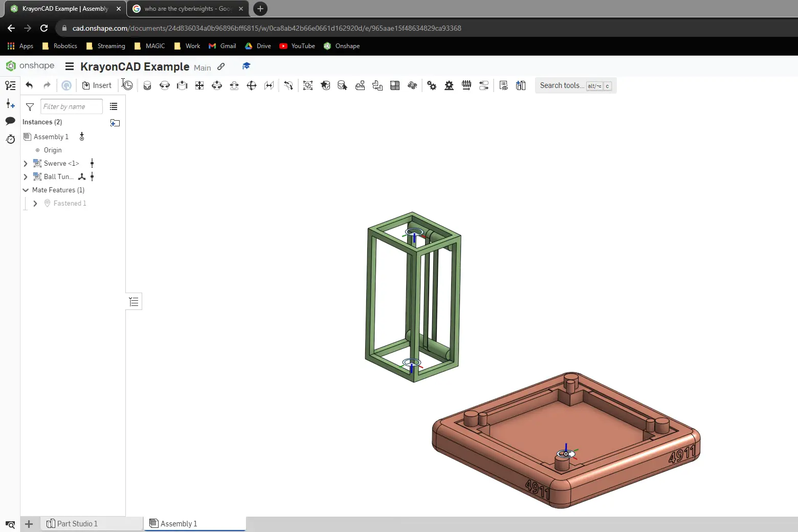Switch to the Part Studio 1 tab
The image size is (798, 532).
(77, 523)
